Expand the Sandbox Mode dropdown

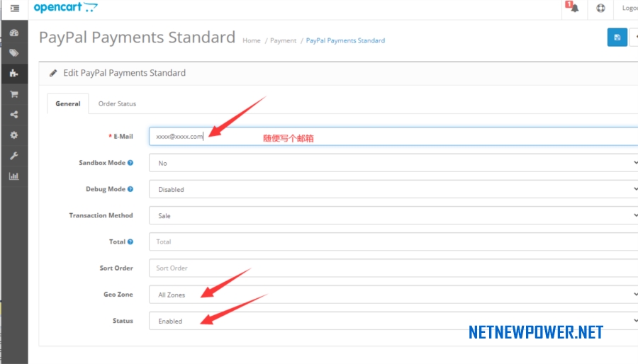point(393,163)
